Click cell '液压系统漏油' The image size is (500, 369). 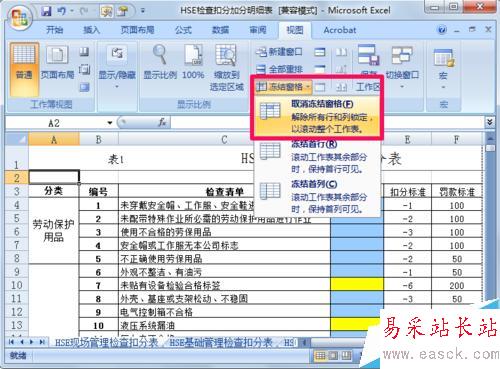pos(224,325)
